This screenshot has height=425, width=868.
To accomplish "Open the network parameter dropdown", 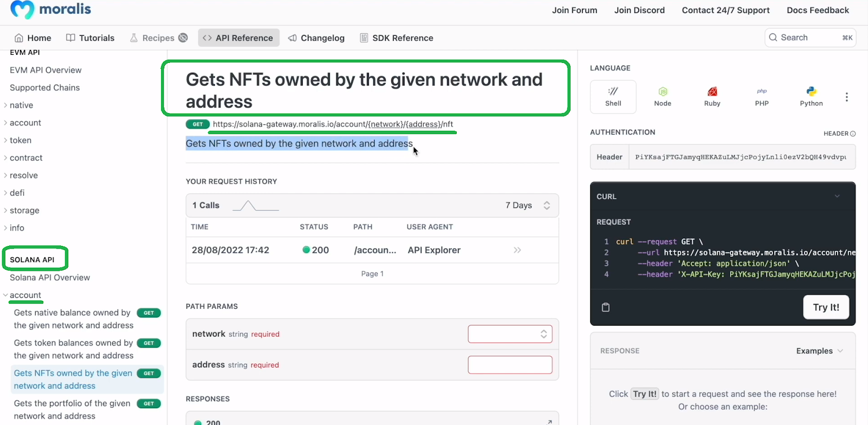I will (510, 334).
